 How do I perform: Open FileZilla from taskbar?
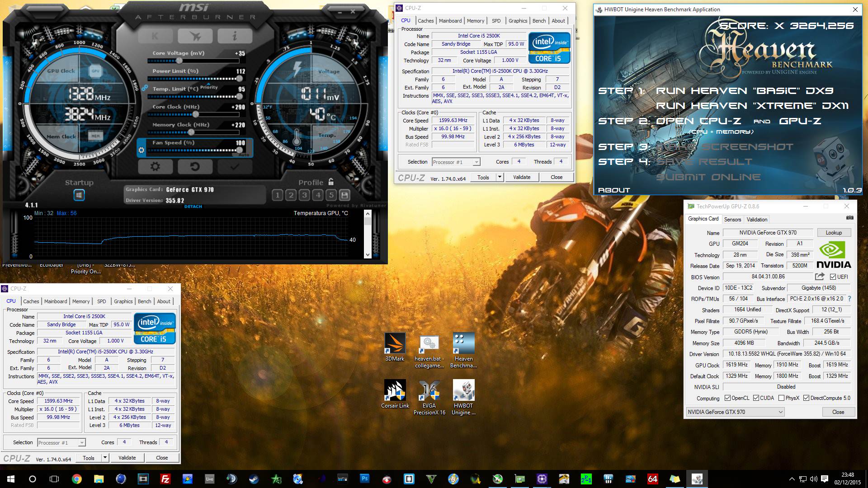coord(165,479)
